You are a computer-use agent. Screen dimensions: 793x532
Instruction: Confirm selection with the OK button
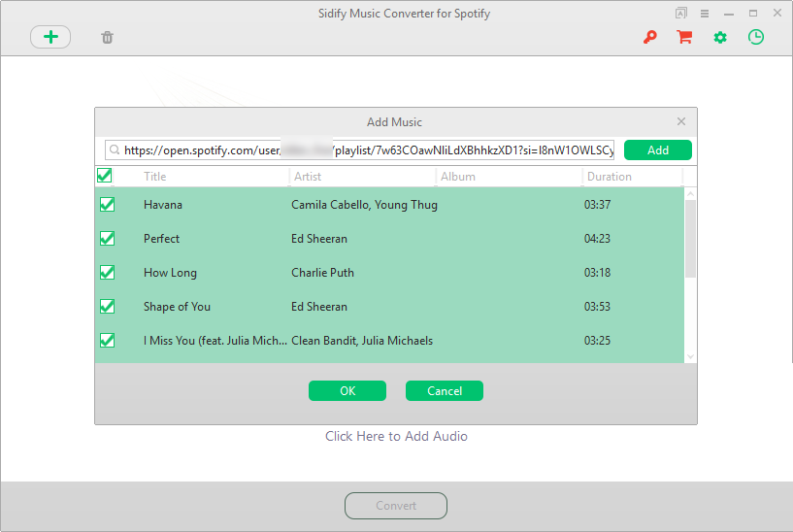[347, 391]
